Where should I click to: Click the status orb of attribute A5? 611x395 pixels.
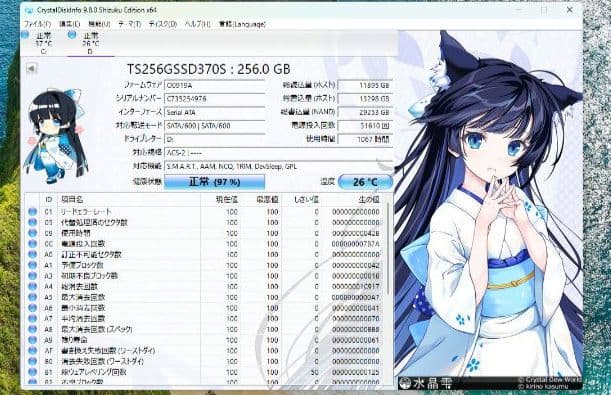point(33,297)
